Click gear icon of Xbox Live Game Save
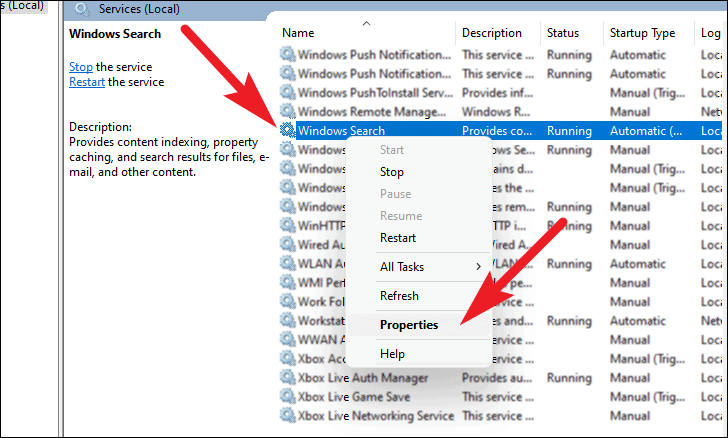The width and height of the screenshot is (728, 438). (x=287, y=397)
